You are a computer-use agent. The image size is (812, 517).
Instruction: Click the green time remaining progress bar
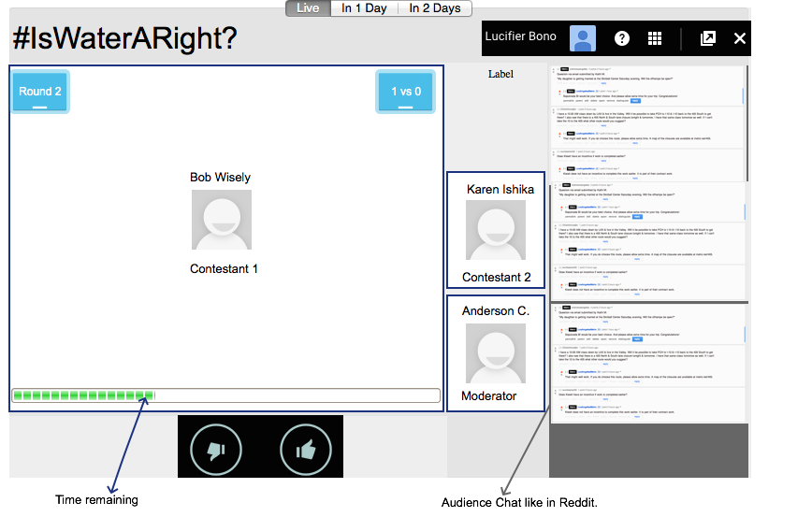84,395
